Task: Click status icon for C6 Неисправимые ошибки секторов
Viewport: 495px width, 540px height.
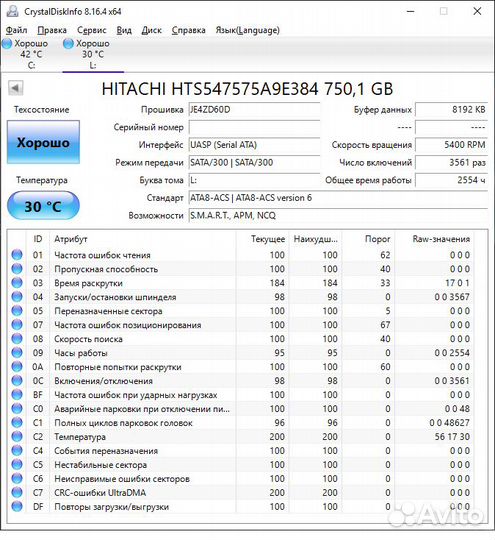Action: 17,479
